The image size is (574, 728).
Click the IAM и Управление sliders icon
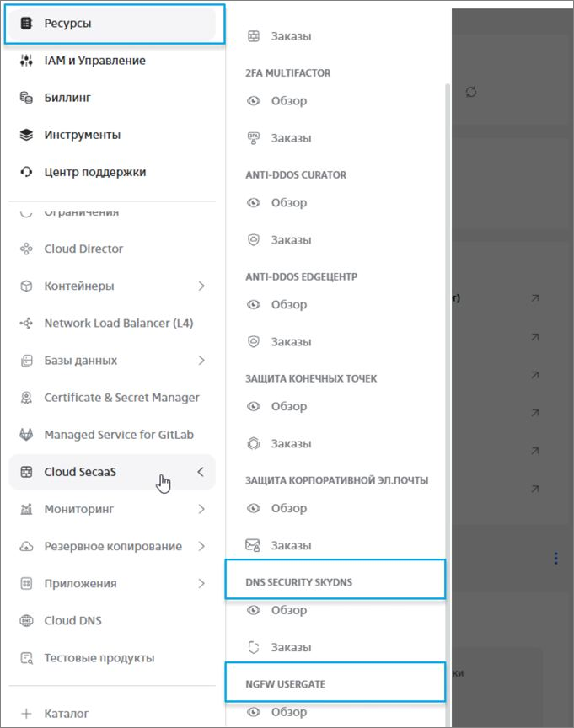(26, 61)
